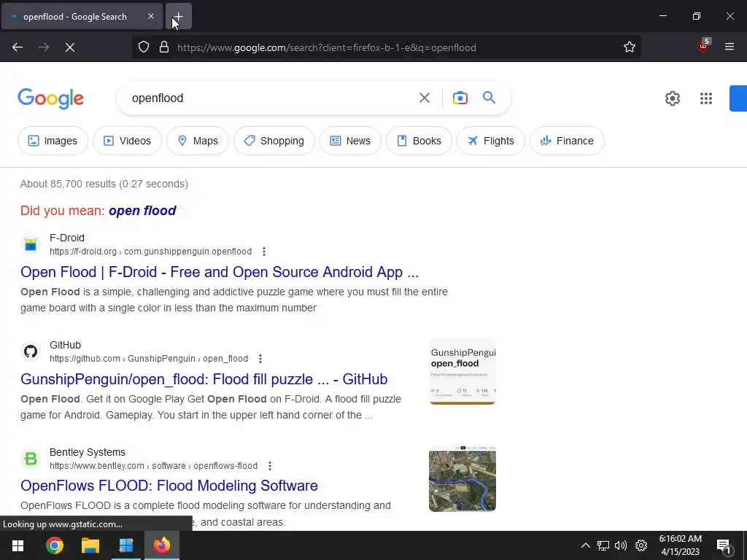The image size is (747, 560).
Task: Click the github.com URL breadcrumb text
Action: 149,359
